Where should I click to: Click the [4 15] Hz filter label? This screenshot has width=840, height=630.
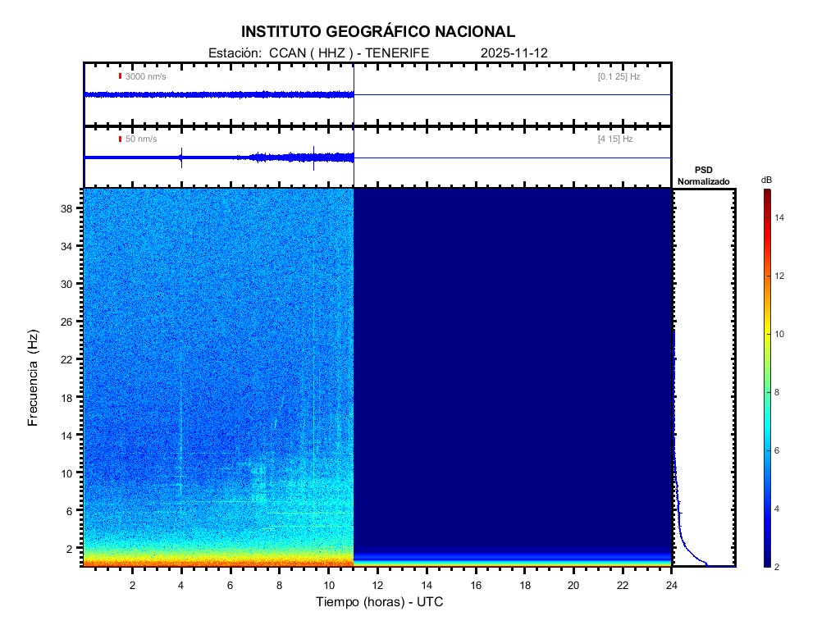(615, 139)
